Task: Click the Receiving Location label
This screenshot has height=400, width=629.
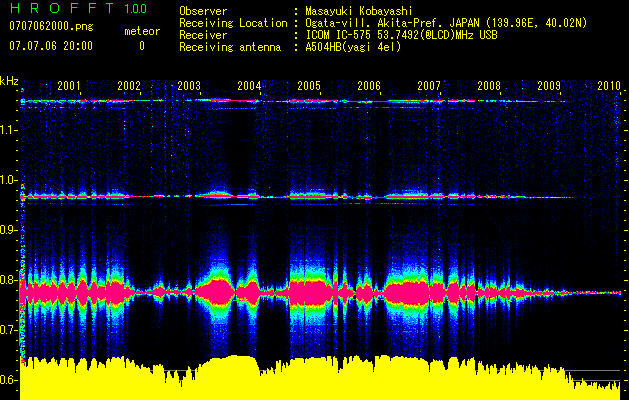Action: coord(233,23)
